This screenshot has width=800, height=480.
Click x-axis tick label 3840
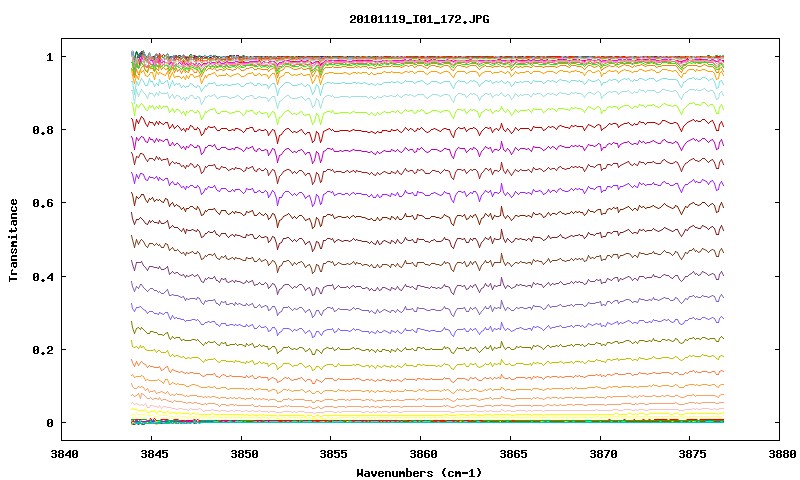click(x=65, y=454)
